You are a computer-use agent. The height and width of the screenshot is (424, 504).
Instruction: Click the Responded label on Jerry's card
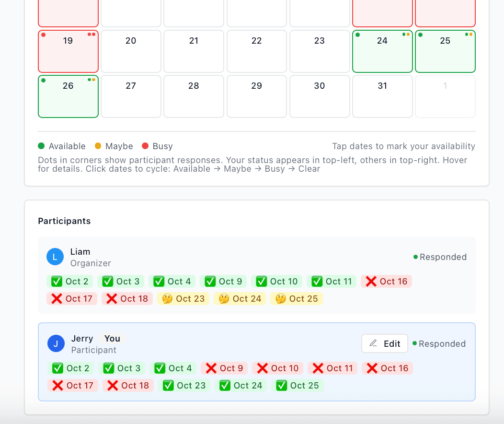tap(442, 343)
